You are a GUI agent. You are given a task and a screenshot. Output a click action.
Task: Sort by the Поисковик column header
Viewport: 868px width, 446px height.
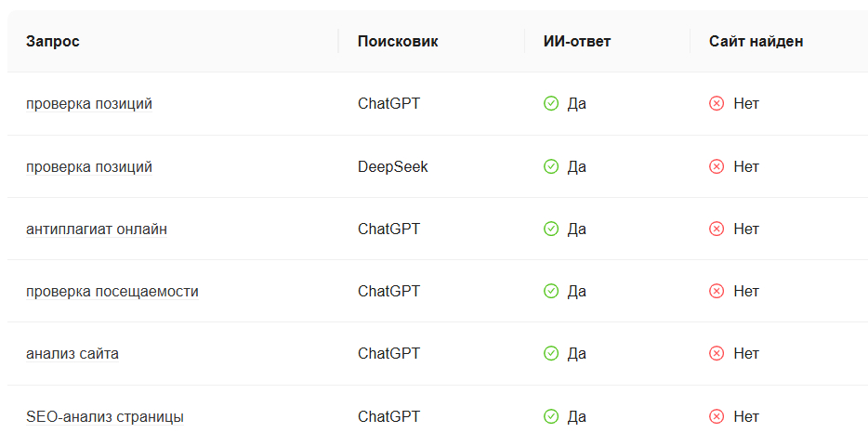pos(398,41)
